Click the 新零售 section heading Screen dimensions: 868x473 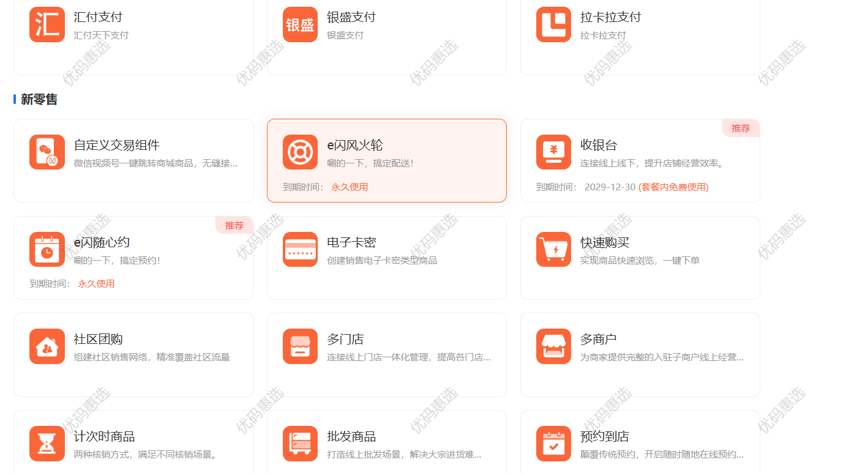39,99
